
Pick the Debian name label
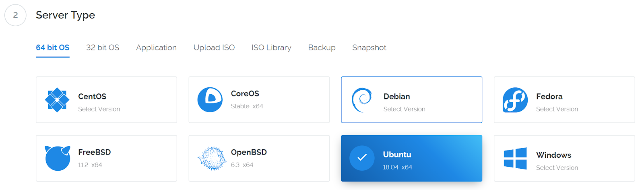(396, 97)
